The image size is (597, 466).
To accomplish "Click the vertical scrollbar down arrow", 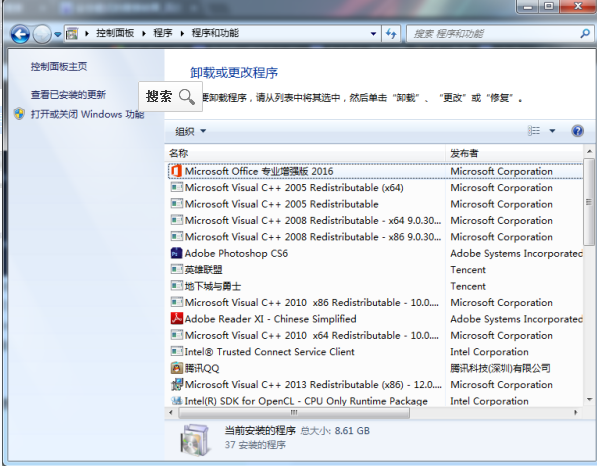I will (589, 400).
